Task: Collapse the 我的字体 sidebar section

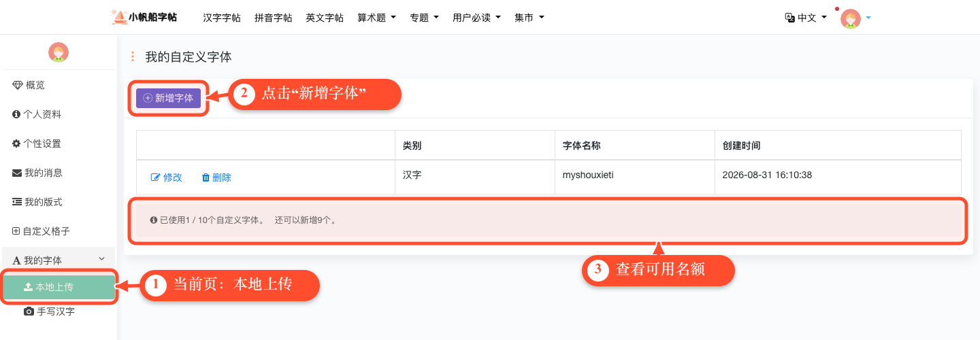Action: click(59, 260)
